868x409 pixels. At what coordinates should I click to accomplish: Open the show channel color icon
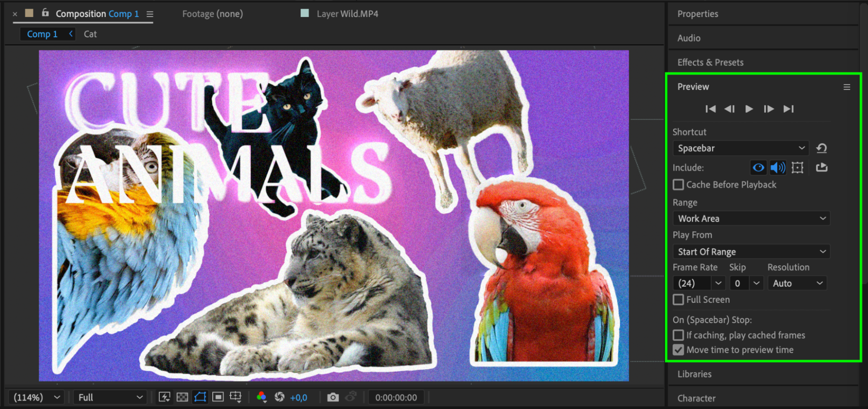pos(261,397)
